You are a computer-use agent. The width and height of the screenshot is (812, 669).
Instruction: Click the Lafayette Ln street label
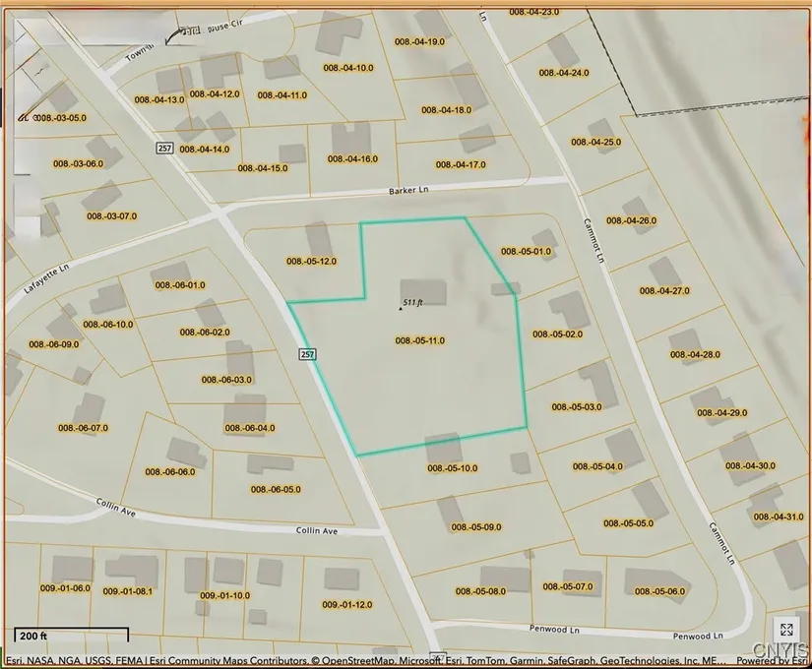[x=49, y=281]
